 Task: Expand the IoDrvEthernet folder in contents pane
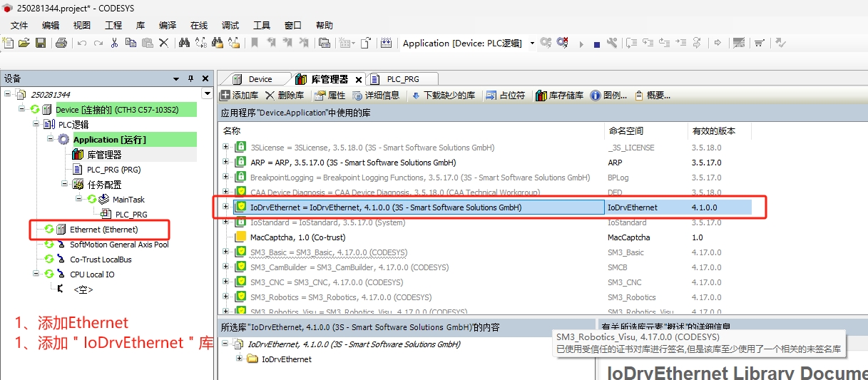239,359
